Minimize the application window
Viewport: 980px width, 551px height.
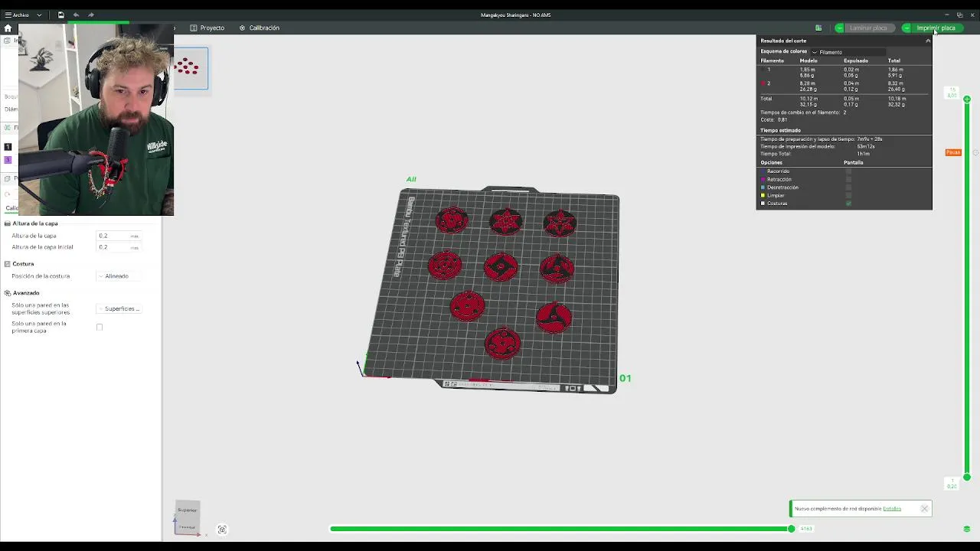pyautogui.click(x=946, y=15)
